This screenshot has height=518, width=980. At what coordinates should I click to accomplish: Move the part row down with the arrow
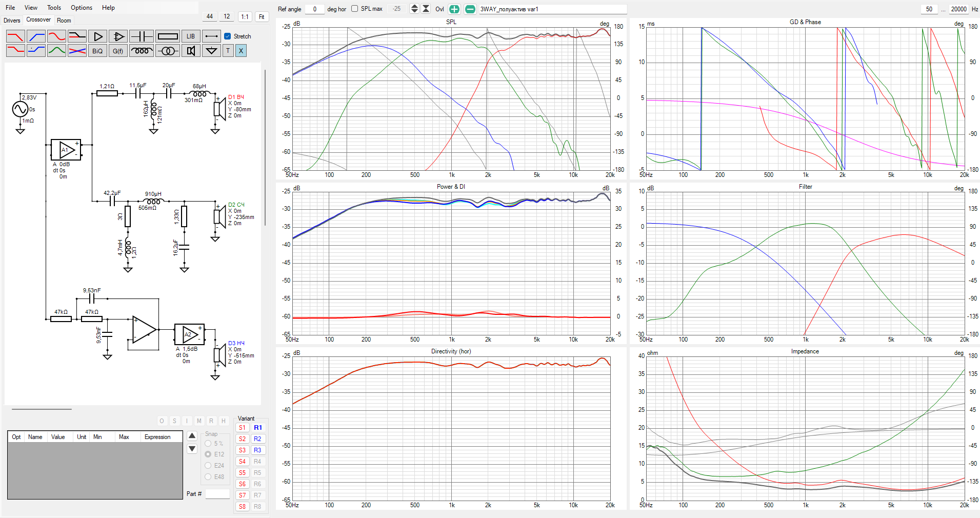pos(192,449)
